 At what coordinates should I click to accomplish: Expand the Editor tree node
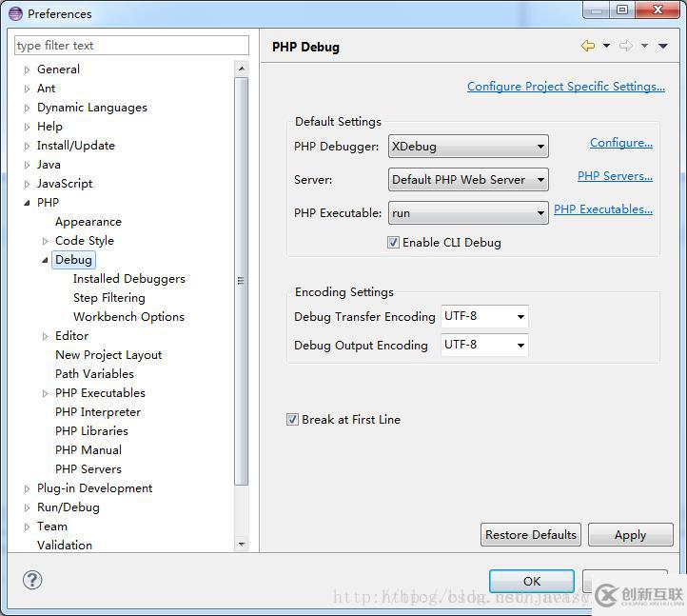pos(45,336)
